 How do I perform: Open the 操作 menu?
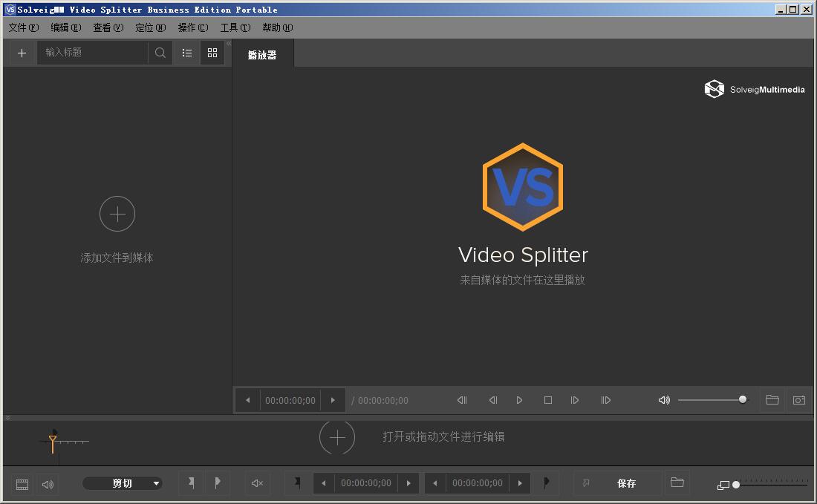pos(193,27)
